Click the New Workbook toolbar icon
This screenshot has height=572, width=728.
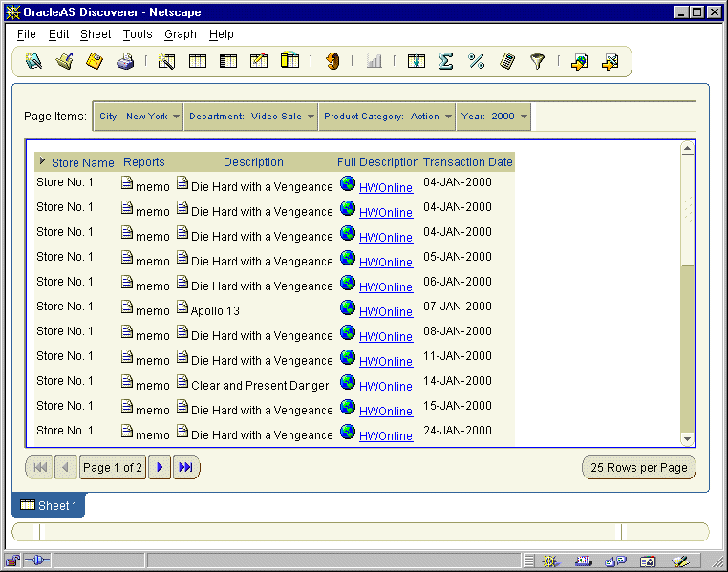pyautogui.click(x=33, y=61)
